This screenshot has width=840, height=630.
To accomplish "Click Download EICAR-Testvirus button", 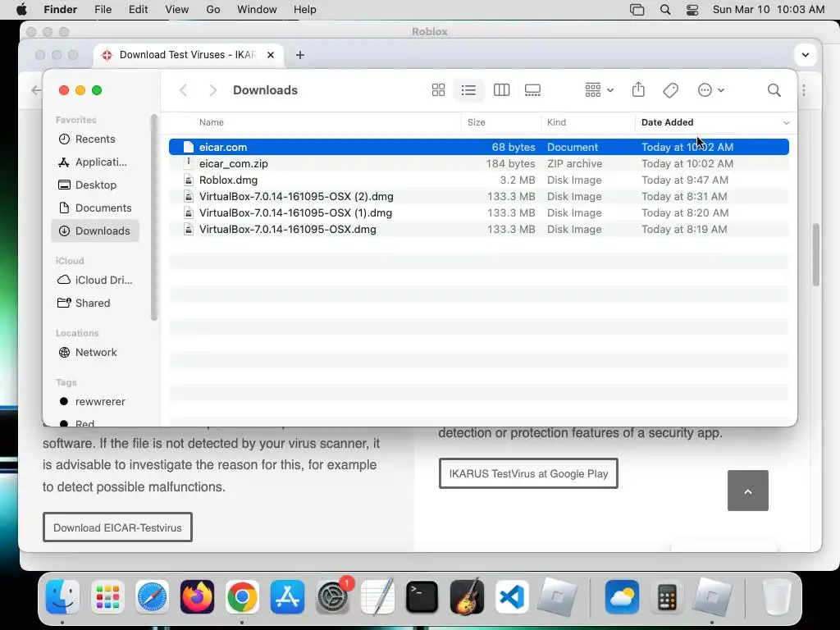I will (x=117, y=527).
